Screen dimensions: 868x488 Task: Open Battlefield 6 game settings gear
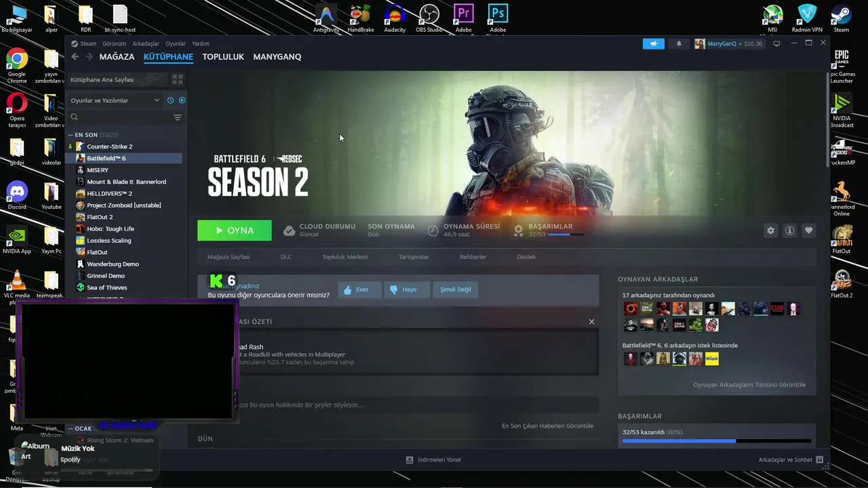tap(770, 230)
